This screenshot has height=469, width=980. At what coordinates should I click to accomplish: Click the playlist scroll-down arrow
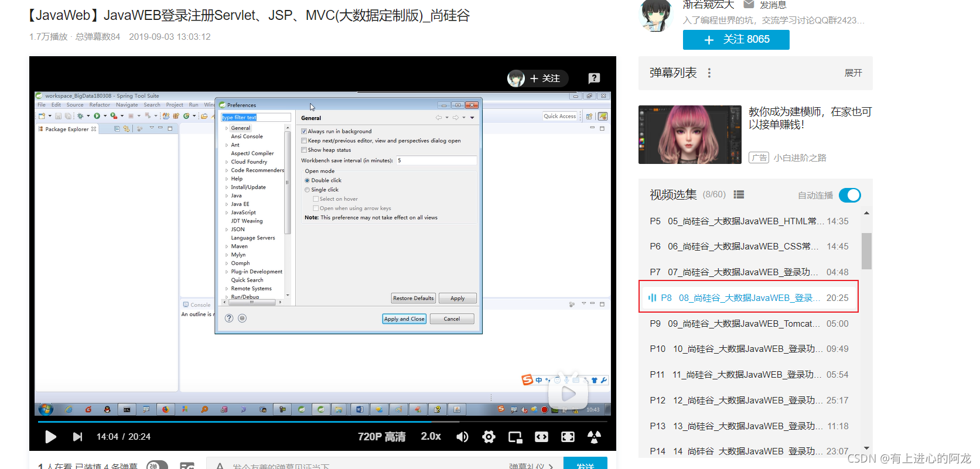tap(866, 449)
